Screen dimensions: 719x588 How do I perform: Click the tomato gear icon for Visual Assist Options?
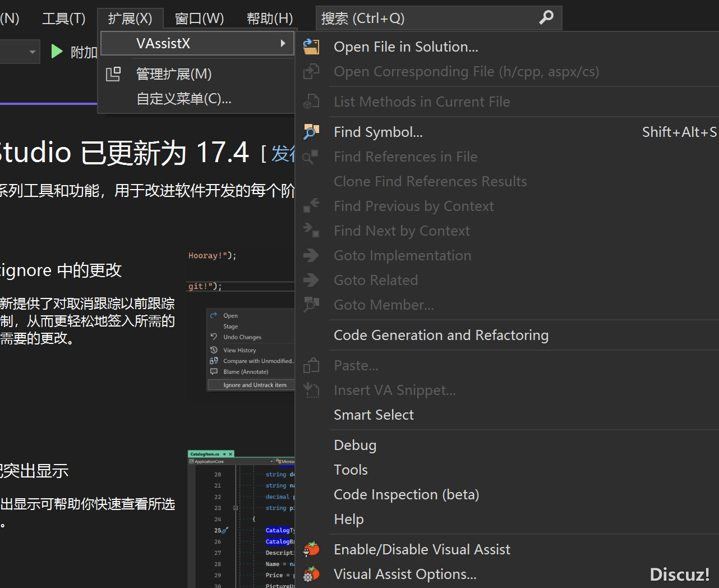[311, 574]
